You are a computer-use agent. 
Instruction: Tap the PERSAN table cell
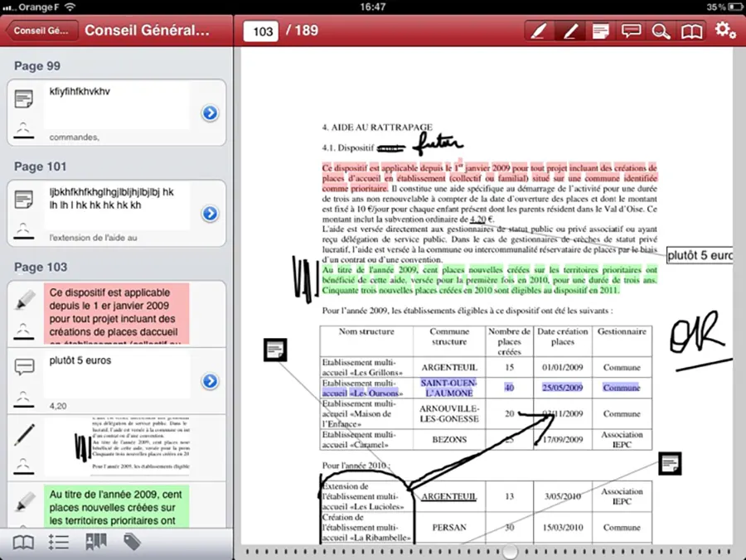(x=449, y=528)
